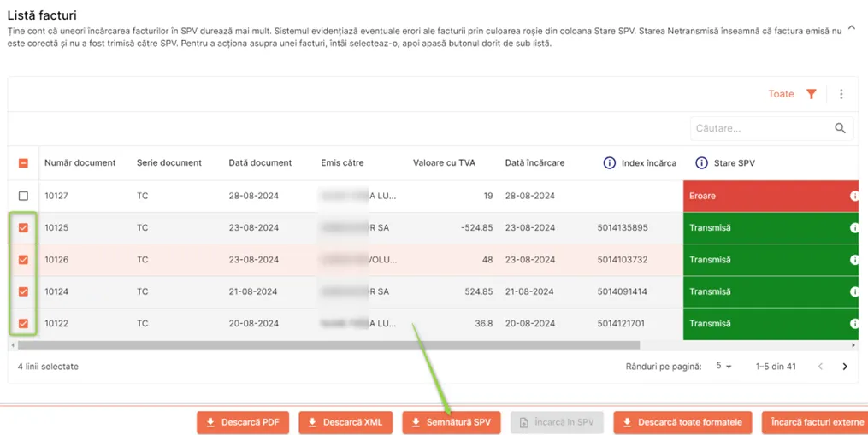Open the three-dot table options menu
This screenshot has width=868, height=435.
pos(841,94)
